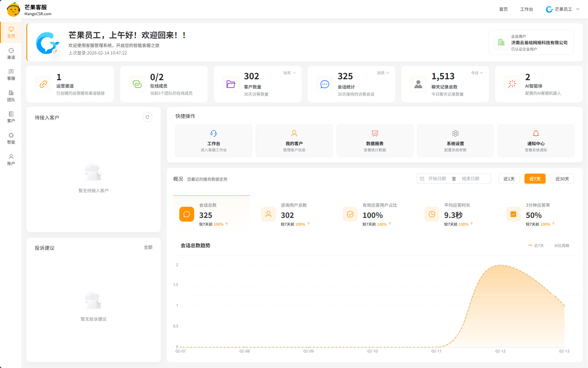This screenshot has width=588, height=368.
Task: Open 芒果员工 user menu dropdown
Action: [563, 9]
